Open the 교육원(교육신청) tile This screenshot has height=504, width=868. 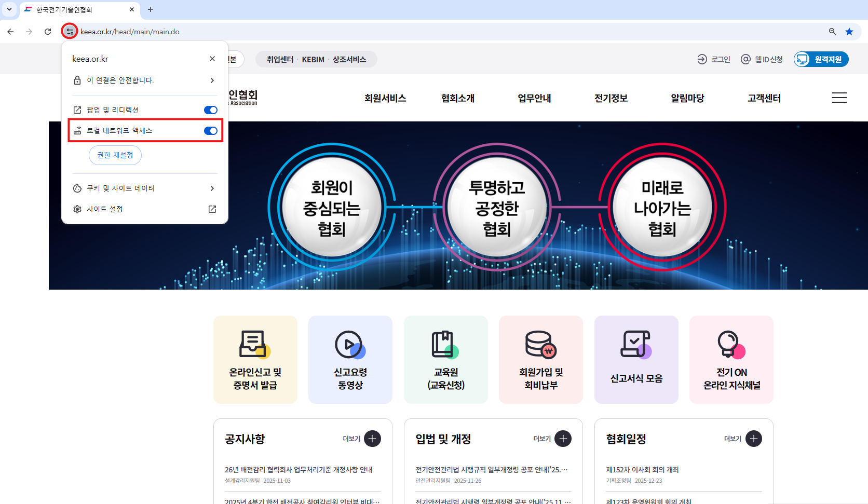point(445,359)
